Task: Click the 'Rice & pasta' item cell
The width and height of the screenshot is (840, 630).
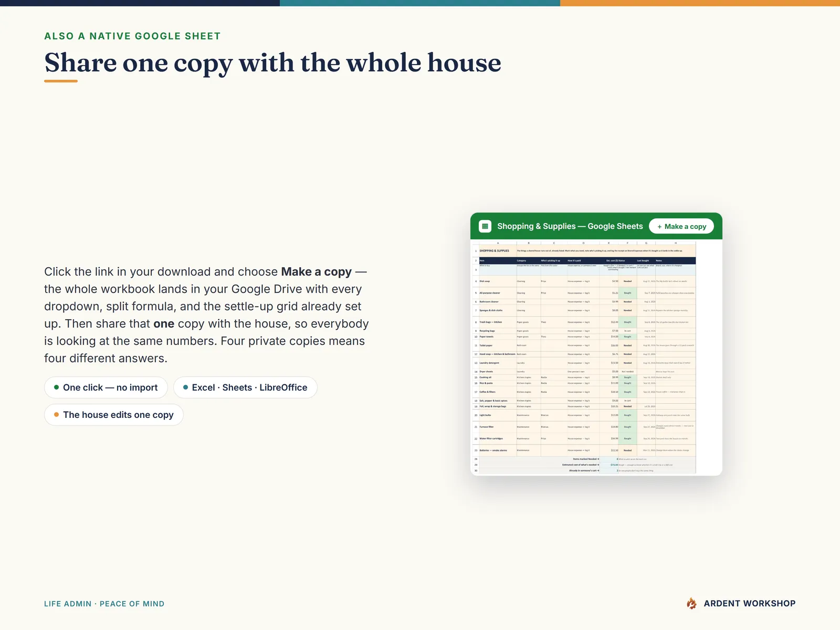Action: coord(497,383)
